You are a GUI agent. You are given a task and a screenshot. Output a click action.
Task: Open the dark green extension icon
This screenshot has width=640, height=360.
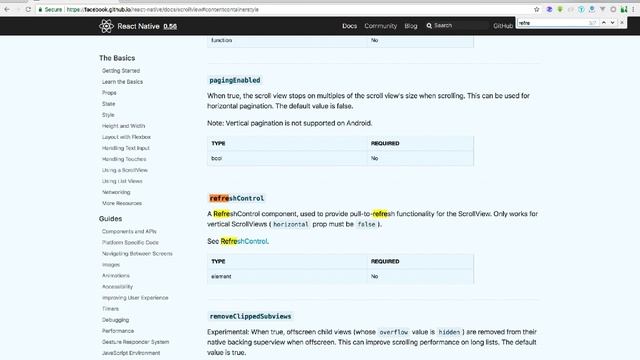(x=624, y=9)
